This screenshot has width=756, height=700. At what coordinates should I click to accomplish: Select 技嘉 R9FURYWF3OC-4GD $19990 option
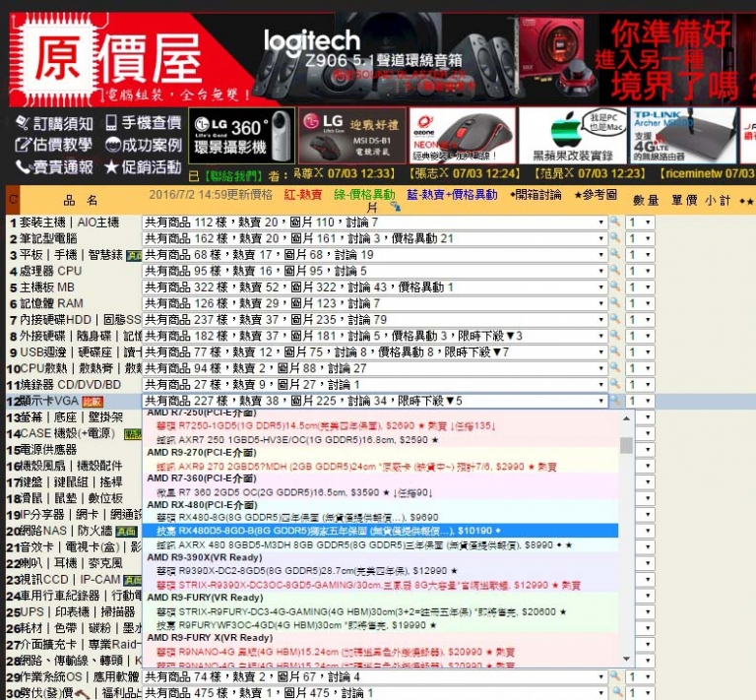380,625
